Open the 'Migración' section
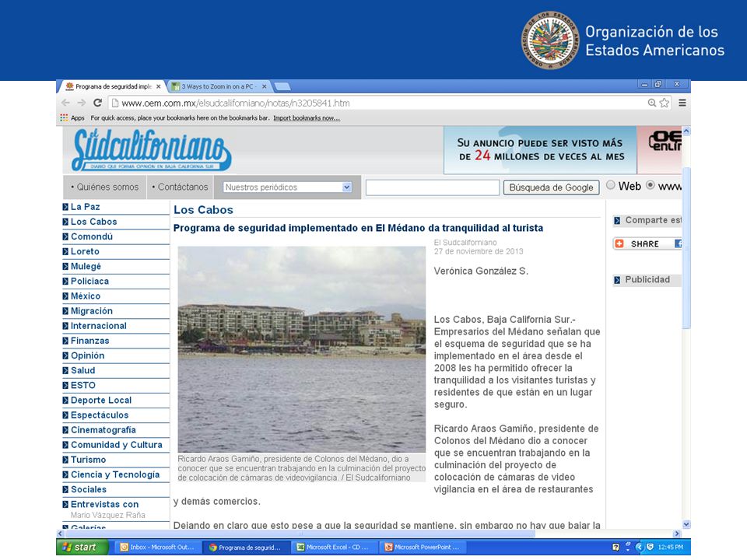Screen dimensions: 747x560 pos(92,310)
